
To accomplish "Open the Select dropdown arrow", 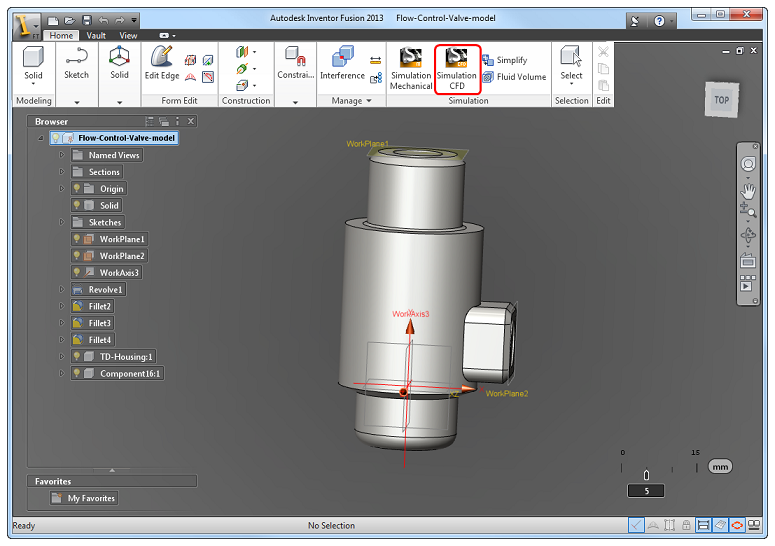I will (x=571, y=84).
